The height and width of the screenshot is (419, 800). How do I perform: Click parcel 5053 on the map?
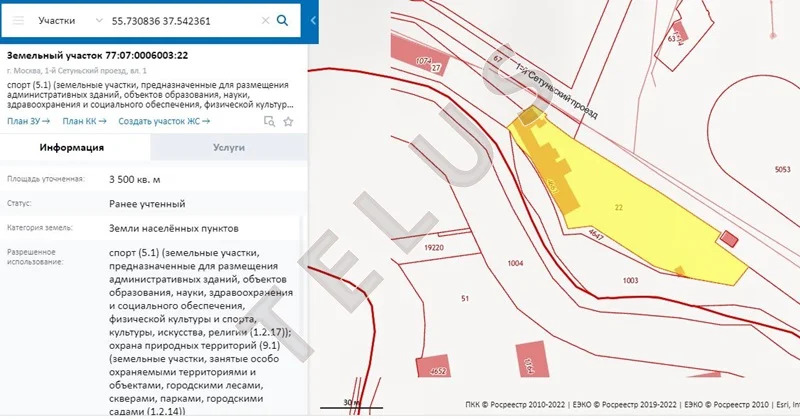[x=781, y=170]
